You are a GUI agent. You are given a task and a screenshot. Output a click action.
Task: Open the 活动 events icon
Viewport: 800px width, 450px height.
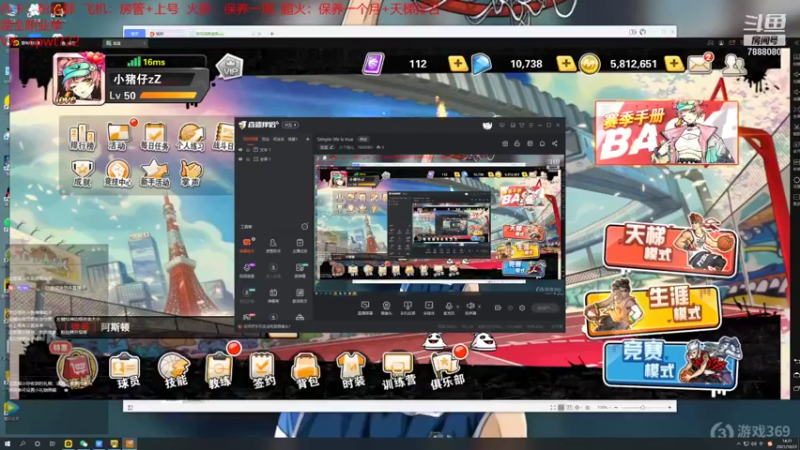pyautogui.click(x=118, y=137)
